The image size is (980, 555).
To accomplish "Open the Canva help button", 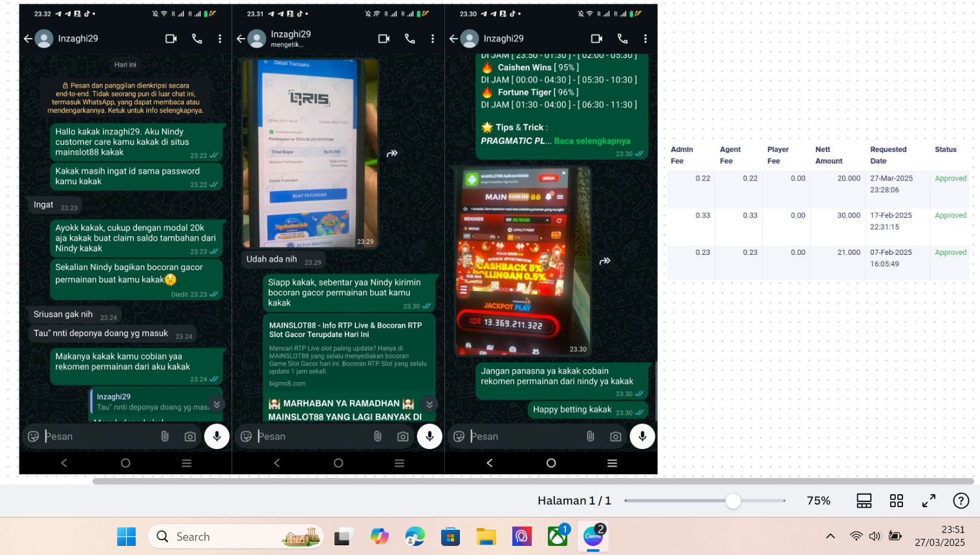I will point(961,501).
